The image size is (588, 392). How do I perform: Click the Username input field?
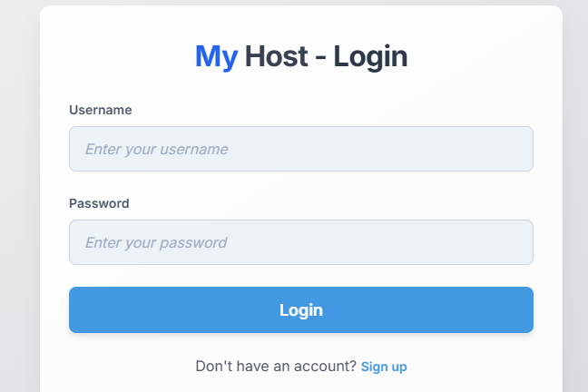[300, 149]
